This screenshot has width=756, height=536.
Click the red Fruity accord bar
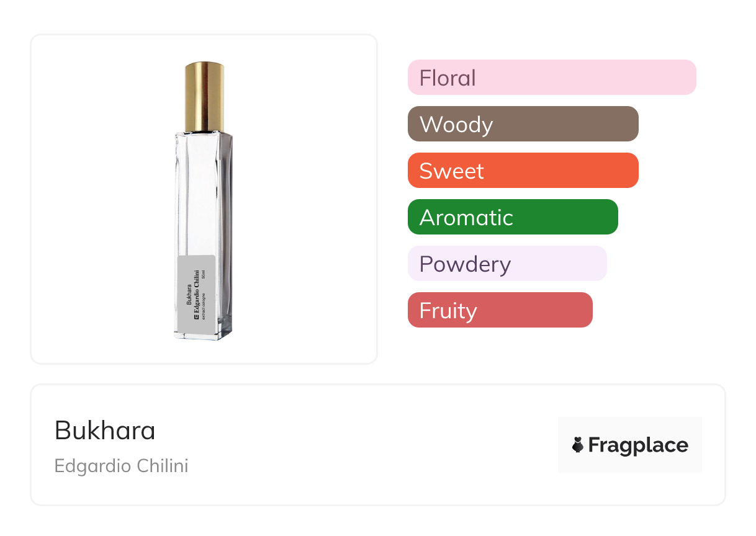pyautogui.click(x=500, y=310)
